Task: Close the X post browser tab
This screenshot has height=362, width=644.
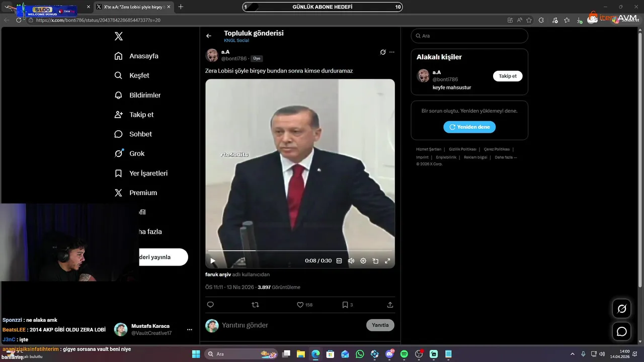Action: pyautogui.click(x=169, y=7)
